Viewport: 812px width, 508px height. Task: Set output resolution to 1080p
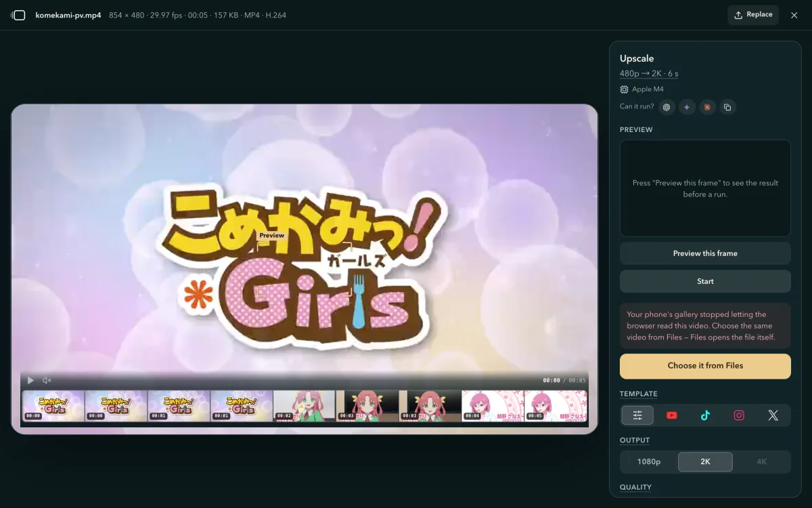pos(649,462)
